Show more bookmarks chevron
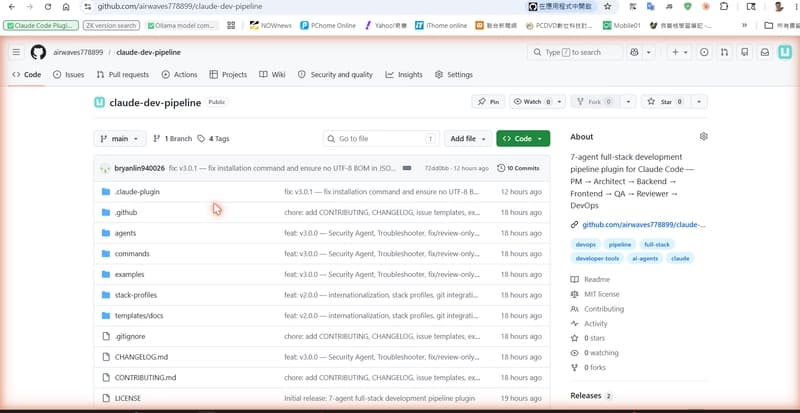Image resolution: width=800 pixels, height=413 pixels. [x=744, y=25]
